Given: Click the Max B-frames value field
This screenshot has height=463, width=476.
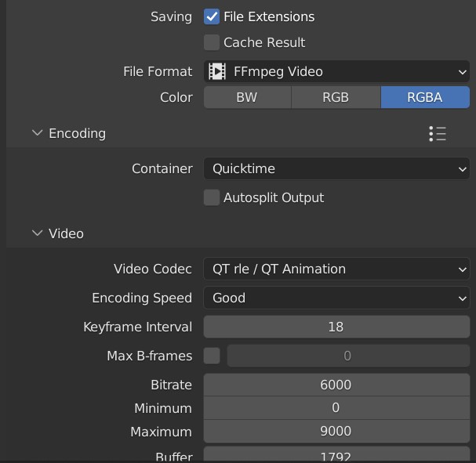Looking at the screenshot, I should [x=348, y=356].
